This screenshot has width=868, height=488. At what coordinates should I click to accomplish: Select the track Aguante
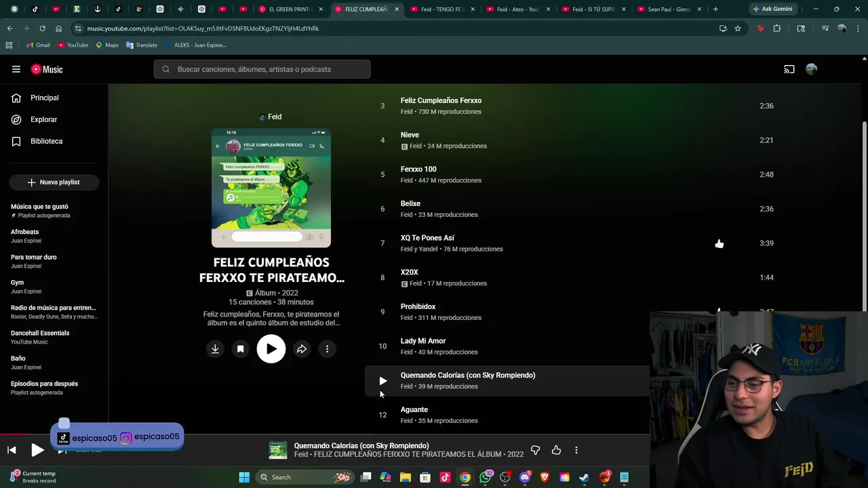tap(414, 409)
